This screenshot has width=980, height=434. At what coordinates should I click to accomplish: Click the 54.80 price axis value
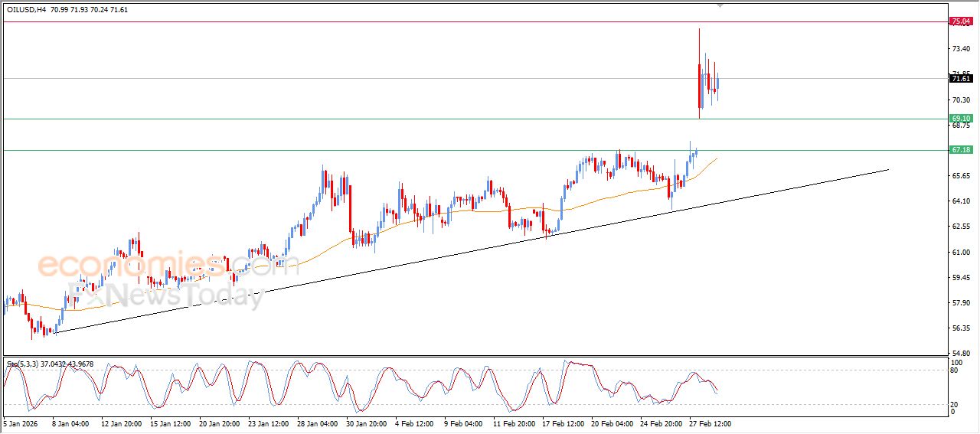(x=960, y=353)
